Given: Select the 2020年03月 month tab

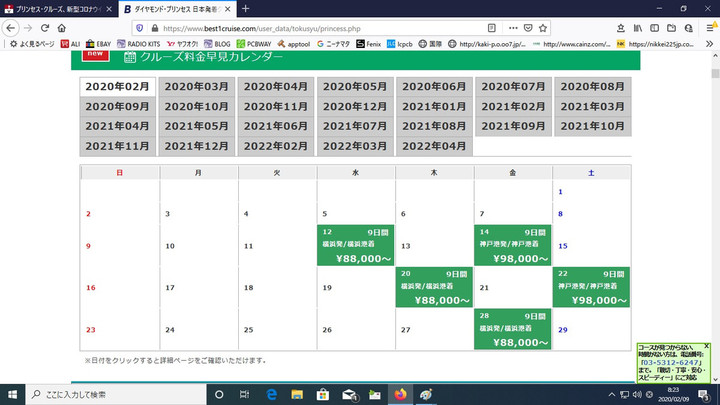Looking at the screenshot, I should point(197,87).
